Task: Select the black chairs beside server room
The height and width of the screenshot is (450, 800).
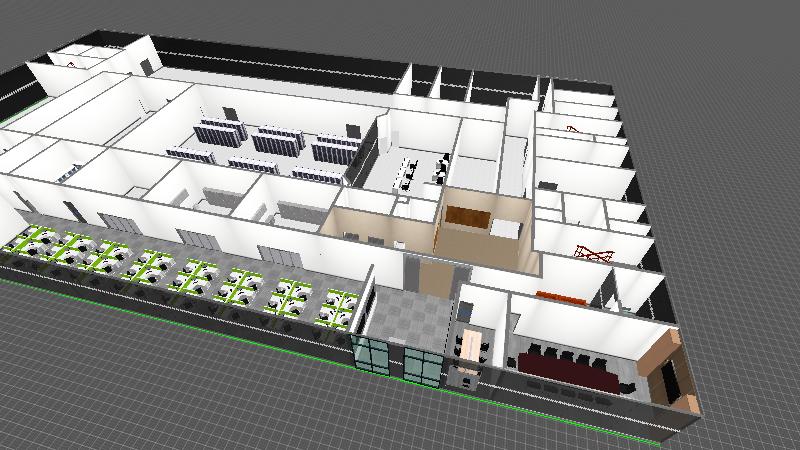Action: [440, 167]
